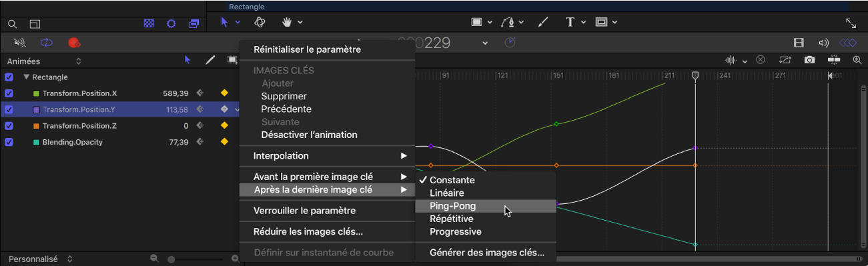The width and height of the screenshot is (868, 266).
Task: Toggle the checkerboard transparency icon
Action: (149, 23)
